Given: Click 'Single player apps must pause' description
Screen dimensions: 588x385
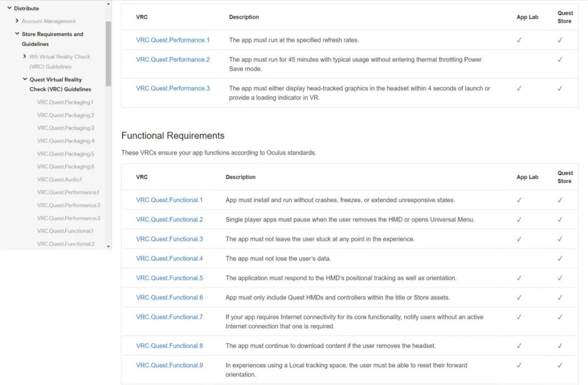Looking at the screenshot, I should [350, 219].
